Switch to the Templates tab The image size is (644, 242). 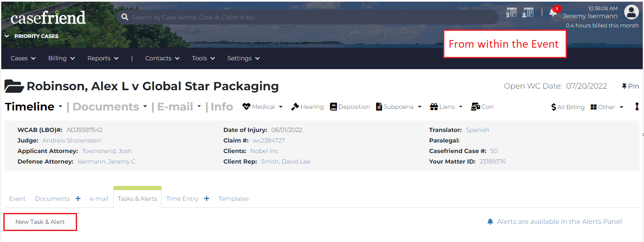point(233,199)
